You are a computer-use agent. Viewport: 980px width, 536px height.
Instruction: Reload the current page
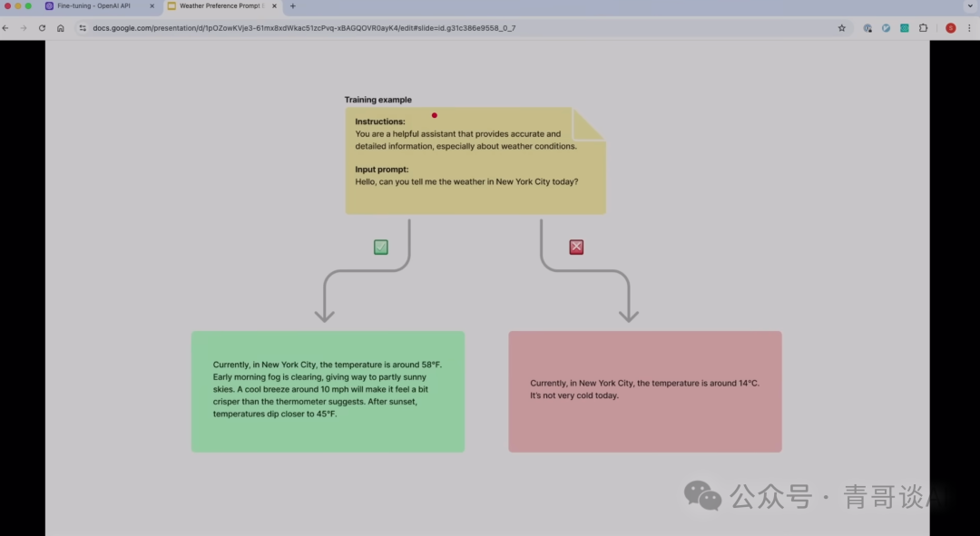click(x=42, y=28)
